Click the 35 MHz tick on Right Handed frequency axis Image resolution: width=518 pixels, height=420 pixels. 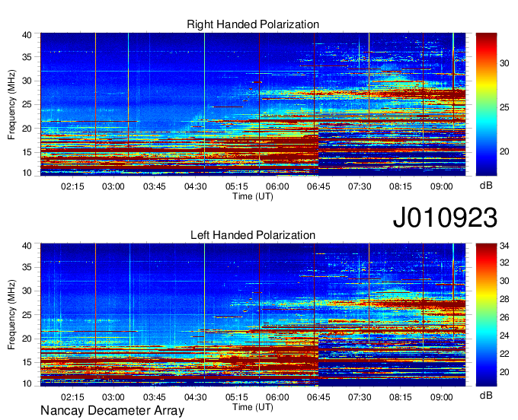pos(27,57)
